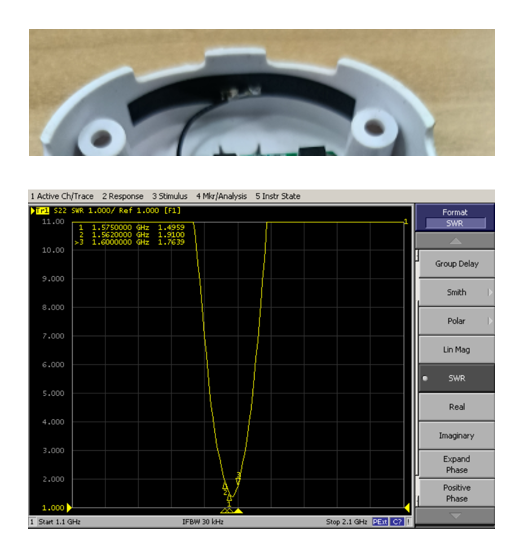Click softkey menu scroll-down arrow
Image resolution: width=514 pixels, height=550 pixels.
455,516
